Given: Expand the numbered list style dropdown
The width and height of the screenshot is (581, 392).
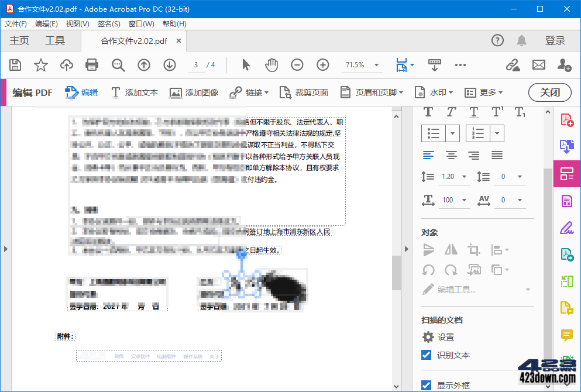Looking at the screenshot, I should (x=497, y=133).
